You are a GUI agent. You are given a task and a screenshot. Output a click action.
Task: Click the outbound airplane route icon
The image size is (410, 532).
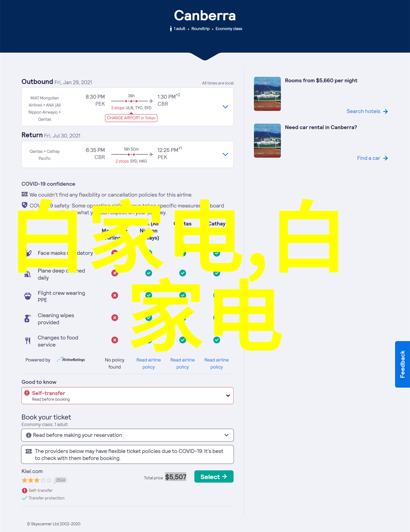click(x=151, y=101)
